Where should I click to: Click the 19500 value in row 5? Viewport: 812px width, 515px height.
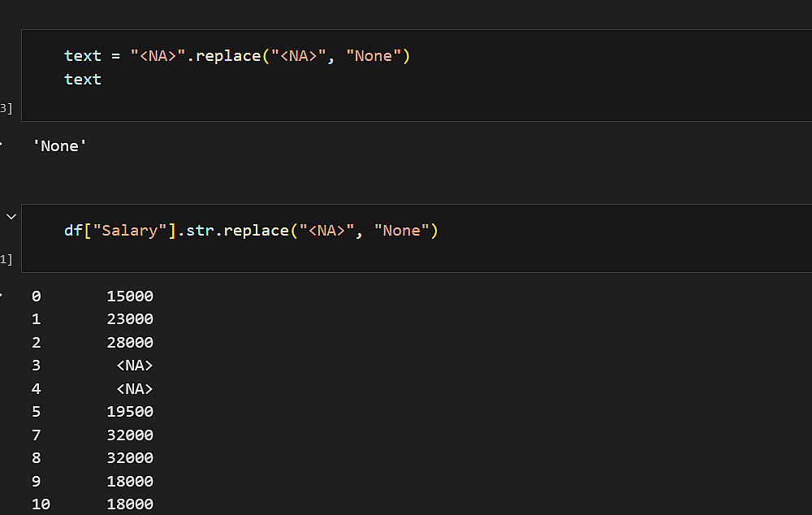point(130,412)
